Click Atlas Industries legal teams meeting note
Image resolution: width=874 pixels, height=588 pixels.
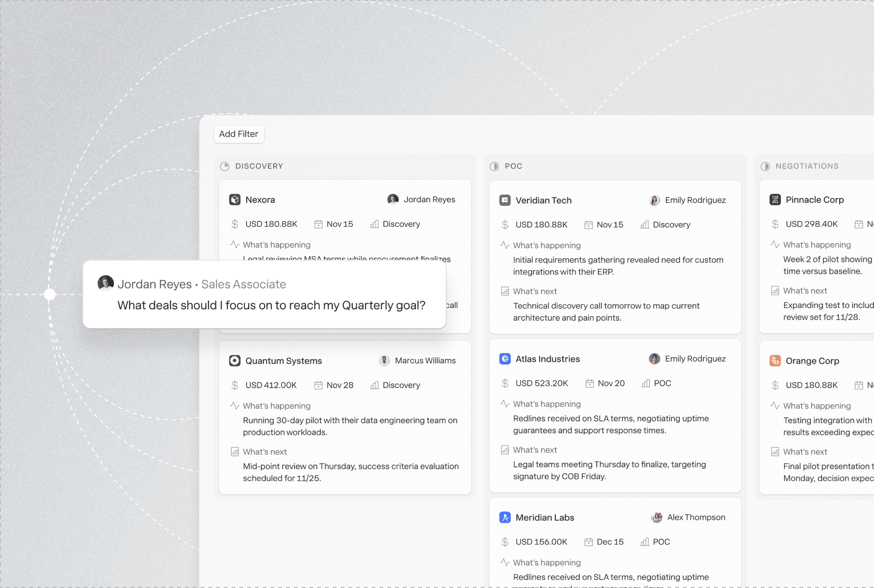(x=610, y=470)
